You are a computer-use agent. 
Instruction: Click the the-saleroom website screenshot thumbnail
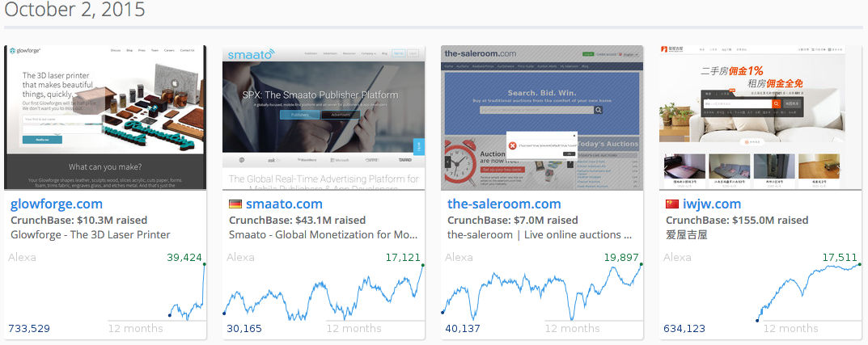click(x=542, y=117)
